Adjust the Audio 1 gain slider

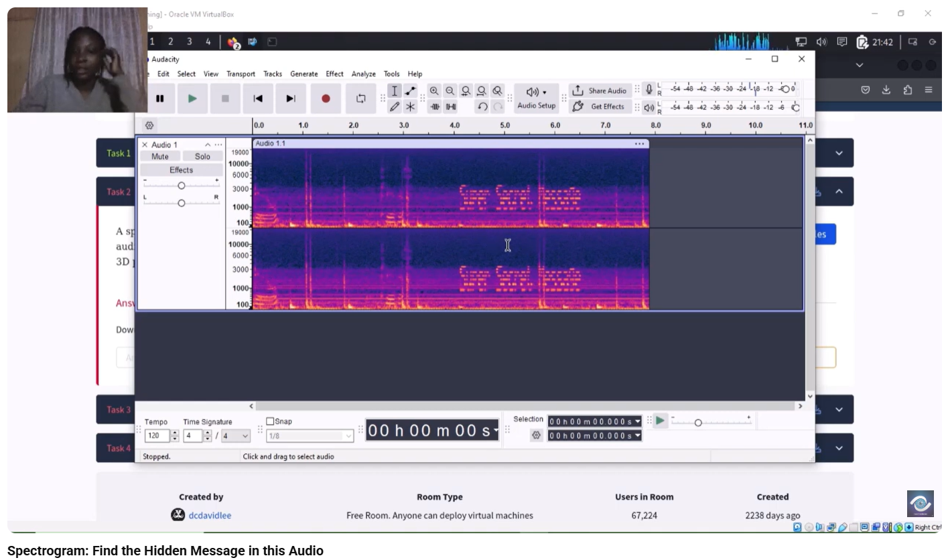[181, 186]
